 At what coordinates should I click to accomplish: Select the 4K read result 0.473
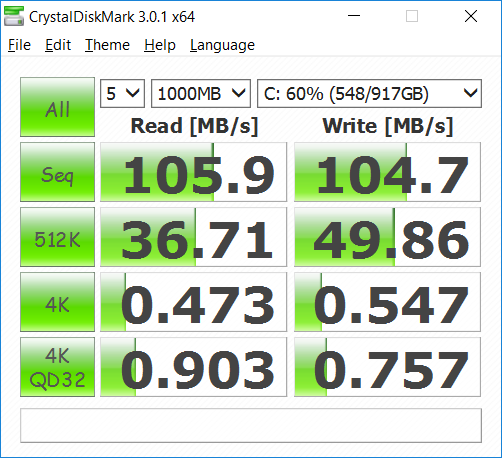(193, 302)
